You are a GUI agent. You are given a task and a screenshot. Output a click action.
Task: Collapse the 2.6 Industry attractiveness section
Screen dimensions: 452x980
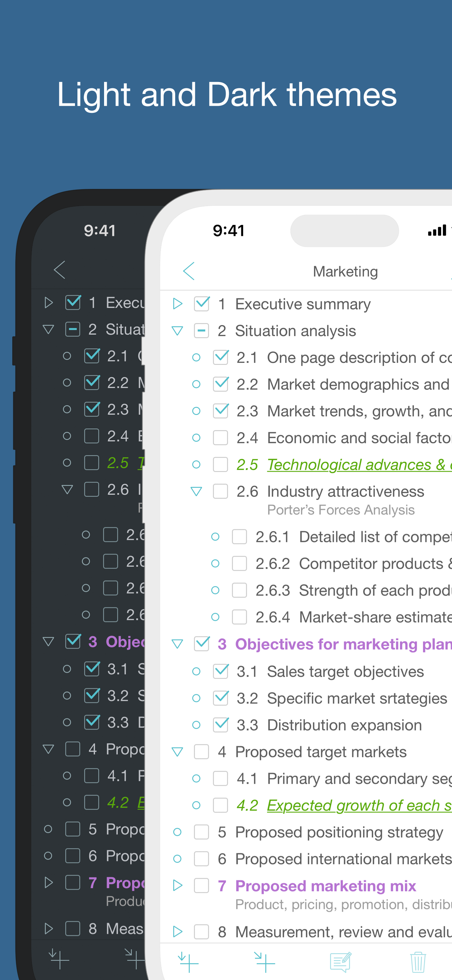(196, 491)
